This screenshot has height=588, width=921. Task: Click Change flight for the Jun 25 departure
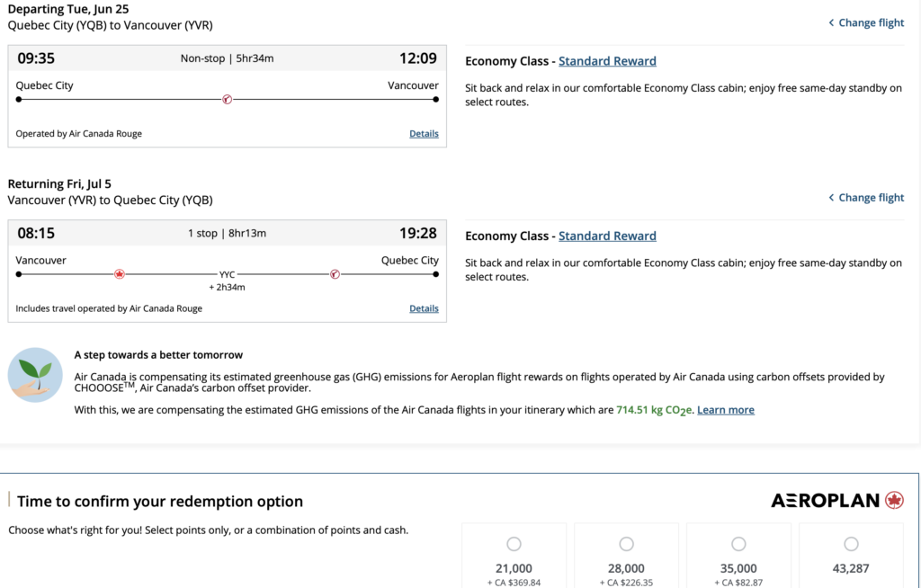[866, 22]
